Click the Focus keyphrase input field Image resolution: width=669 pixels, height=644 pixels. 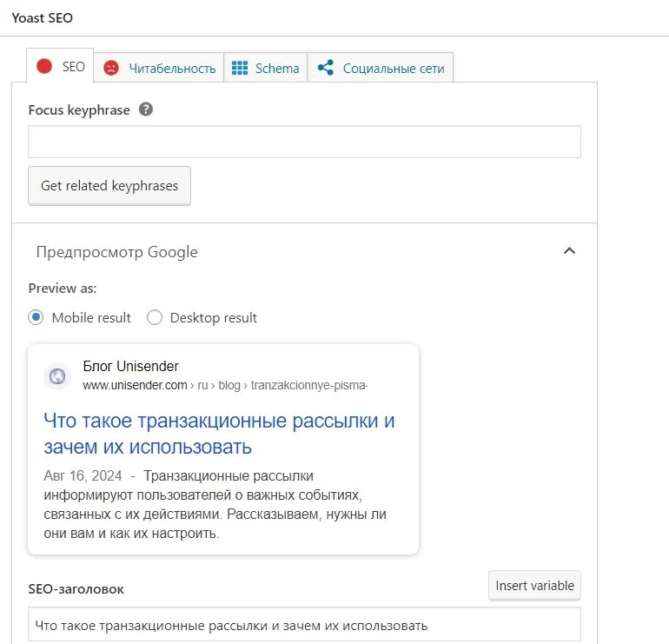click(x=304, y=142)
